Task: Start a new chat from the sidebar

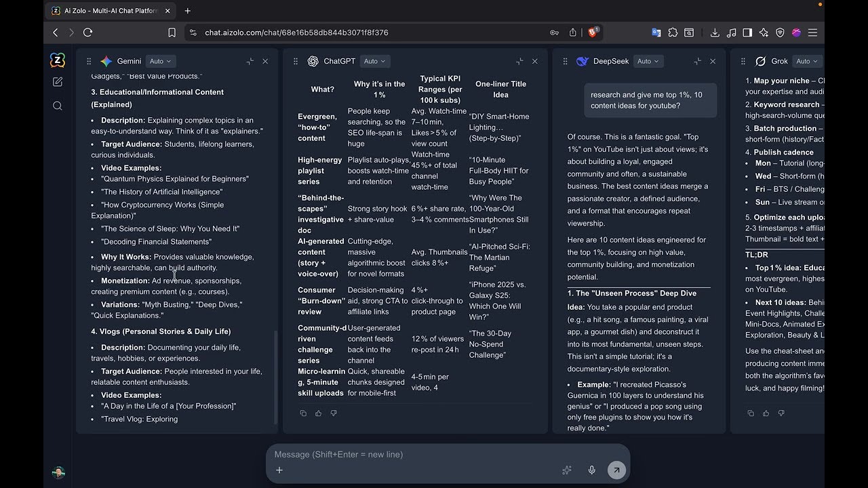Action: 58,82
